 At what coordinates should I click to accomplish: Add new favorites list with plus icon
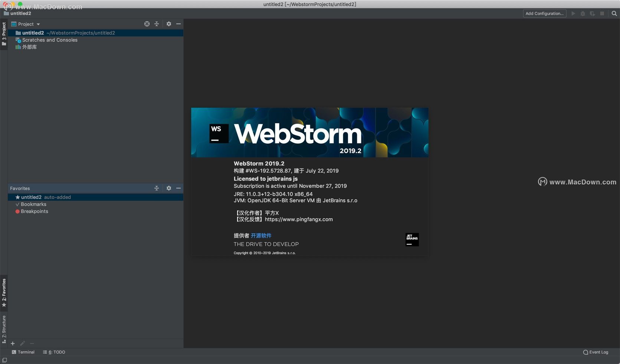13,344
